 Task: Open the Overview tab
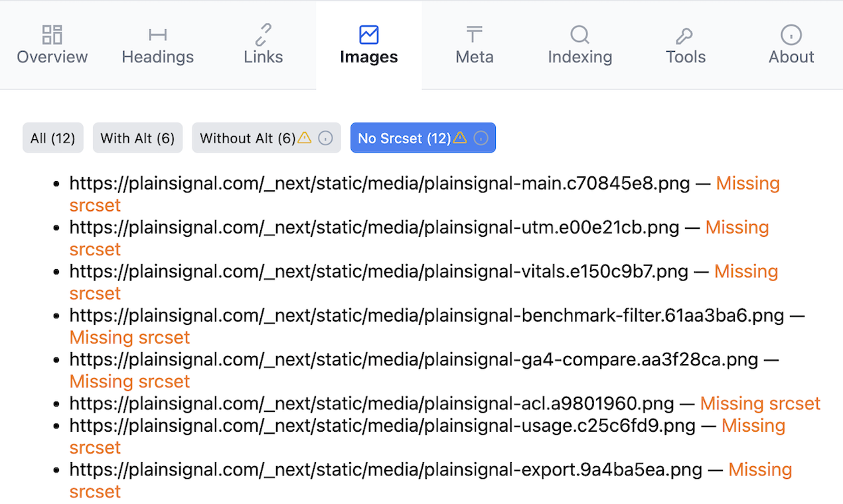click(x=52, y=45)
